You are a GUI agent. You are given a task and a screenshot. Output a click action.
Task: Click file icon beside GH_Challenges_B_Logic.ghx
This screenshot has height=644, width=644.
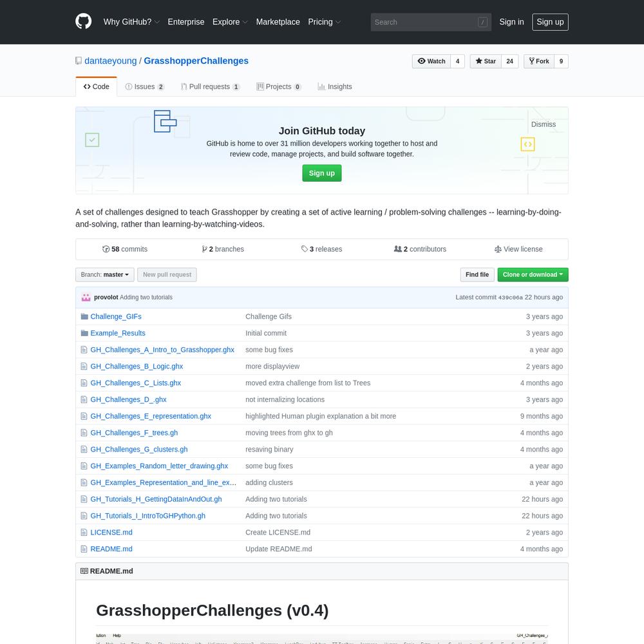pyautogui.click(x=84, y=366)
